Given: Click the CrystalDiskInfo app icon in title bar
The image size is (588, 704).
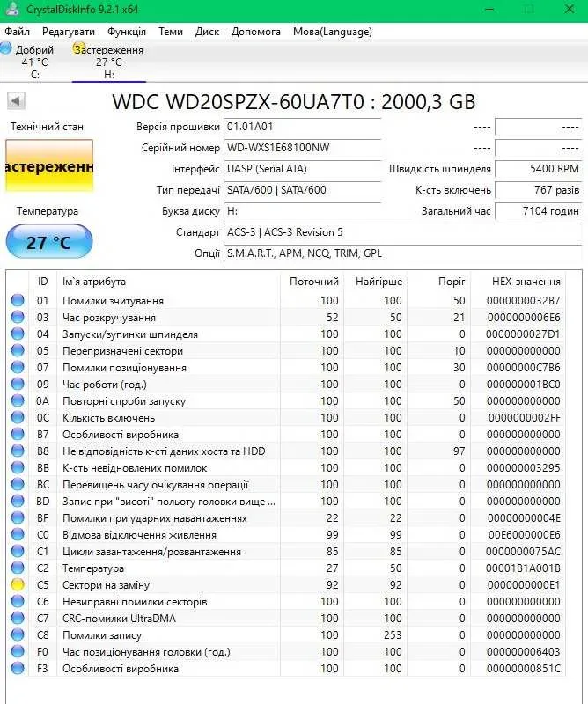Looking at the screenshot, I should 13,9.
